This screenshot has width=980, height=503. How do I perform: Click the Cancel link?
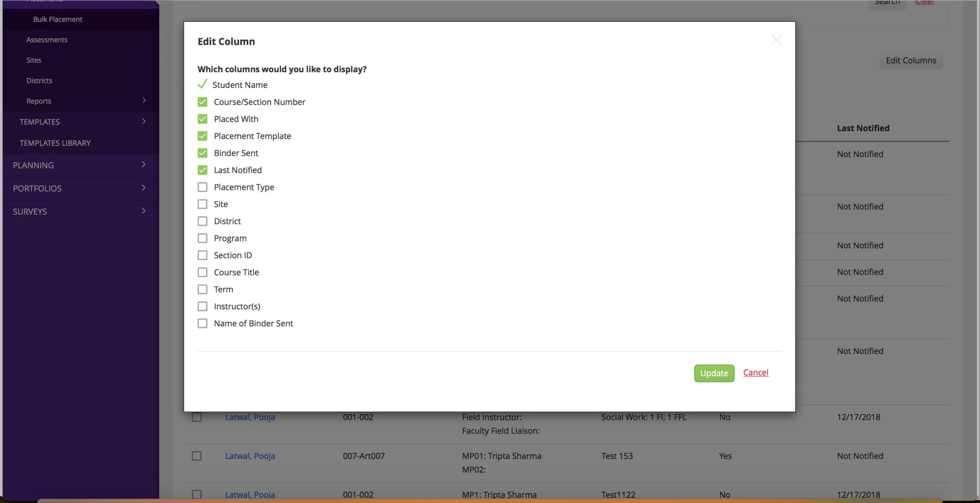coord(755,372)
